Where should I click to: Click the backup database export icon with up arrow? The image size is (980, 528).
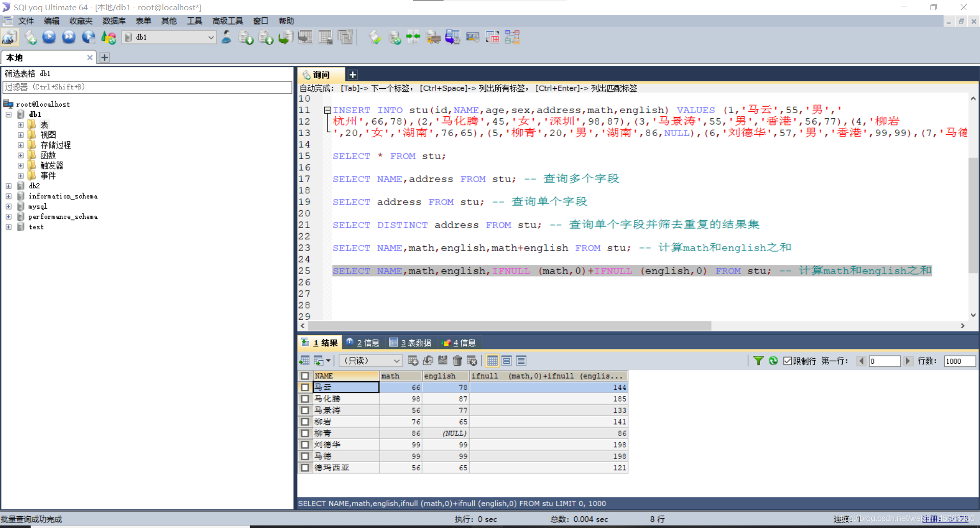266,37
